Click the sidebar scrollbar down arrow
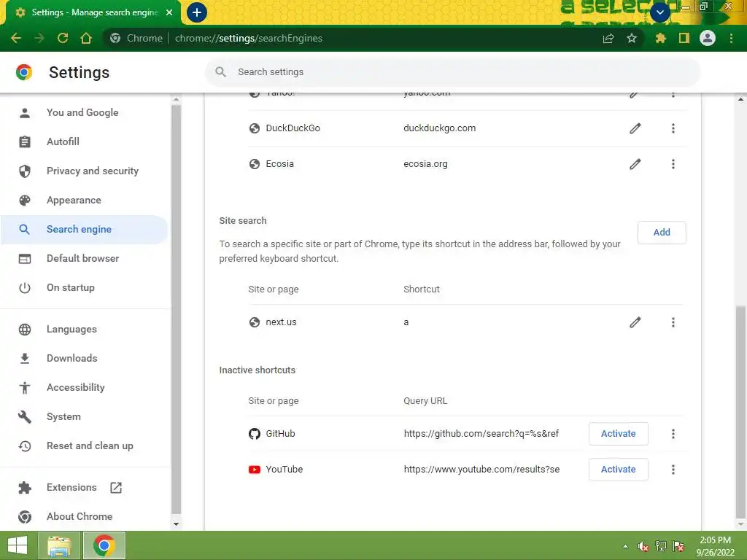The width and height of the screenshot is (747, 560). (176, 524)
